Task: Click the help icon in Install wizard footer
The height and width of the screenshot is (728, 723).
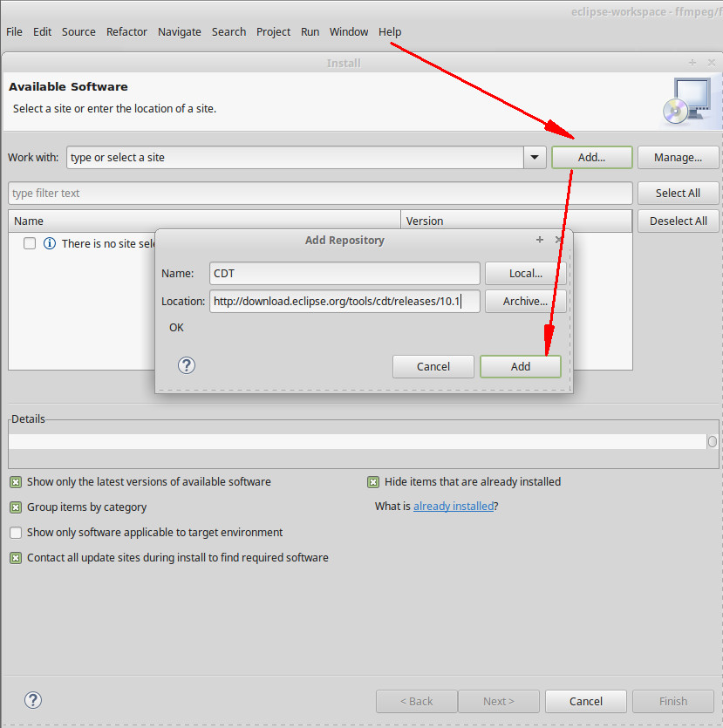Action: (x=33, y=700)
